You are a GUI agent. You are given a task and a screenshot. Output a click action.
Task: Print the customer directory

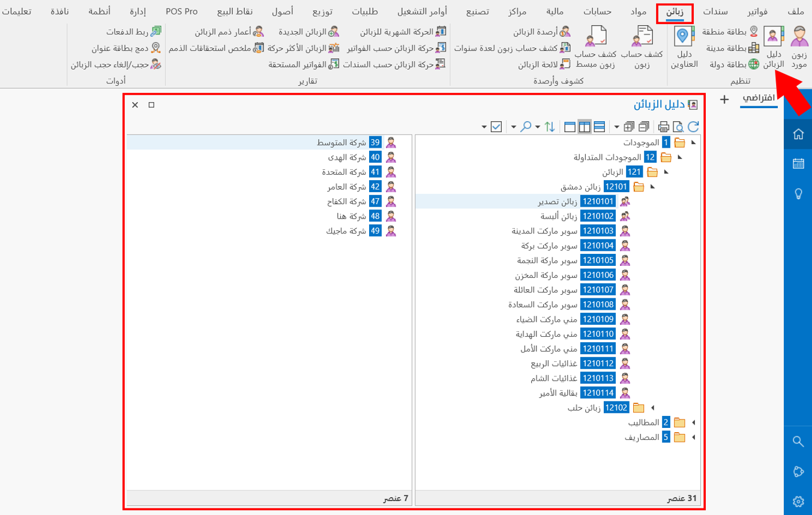[x=664, y=127]
